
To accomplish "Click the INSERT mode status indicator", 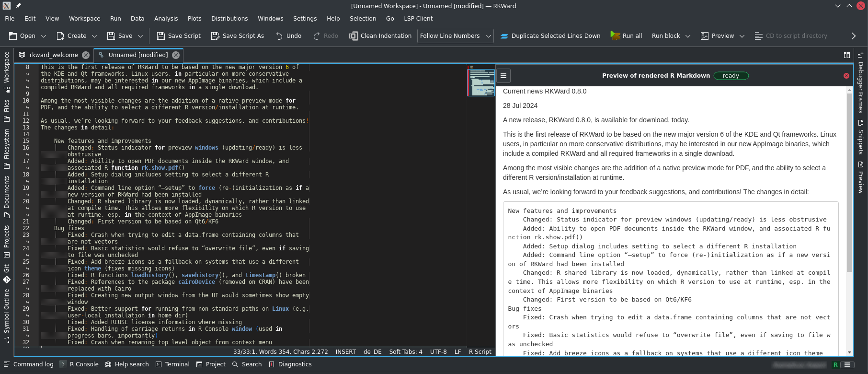I will pos(346,352).
